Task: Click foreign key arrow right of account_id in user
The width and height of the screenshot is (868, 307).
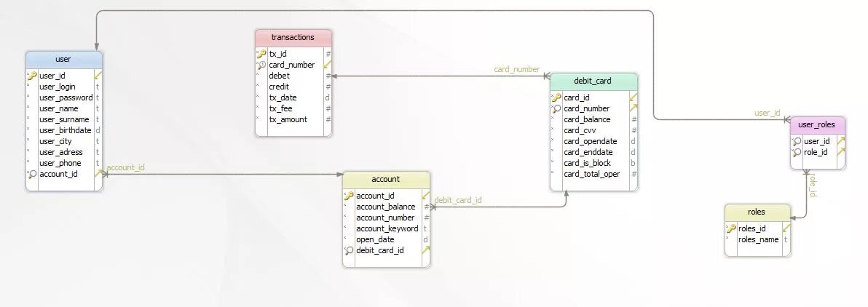Action: click(98, 174)
